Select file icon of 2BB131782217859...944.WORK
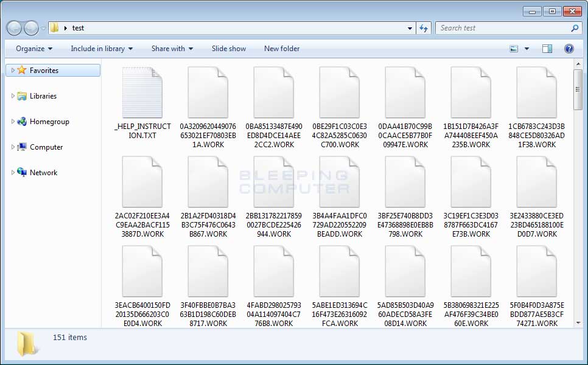This screenshot has height=365, width=588. [x=274, y=182]
